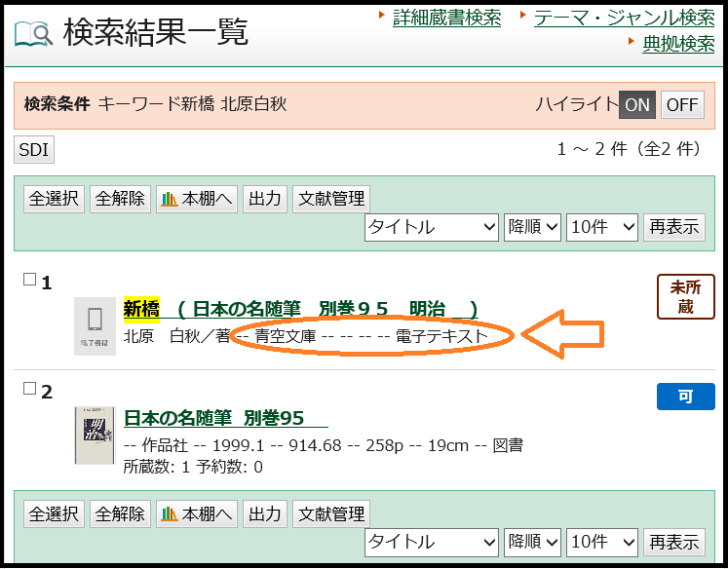Screen dimensions: 728x569
Task: Open the top タイトル sort dropdown
Action: [x=432, y=227]
